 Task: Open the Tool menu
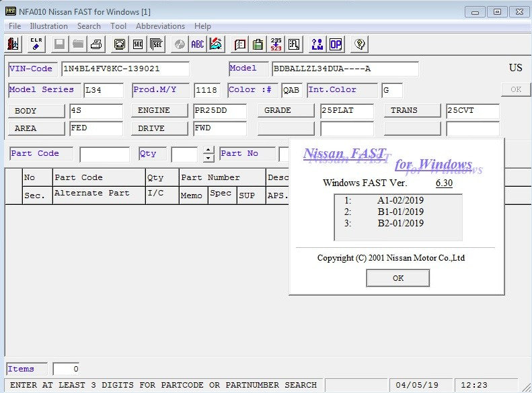pos(118,26)
